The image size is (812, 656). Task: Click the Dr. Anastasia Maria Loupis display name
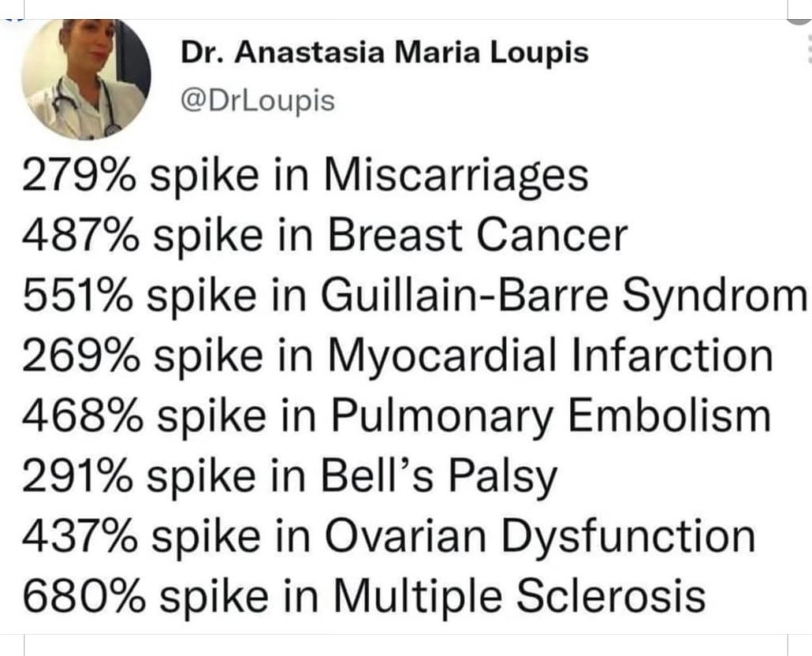(x=385, y=54)
